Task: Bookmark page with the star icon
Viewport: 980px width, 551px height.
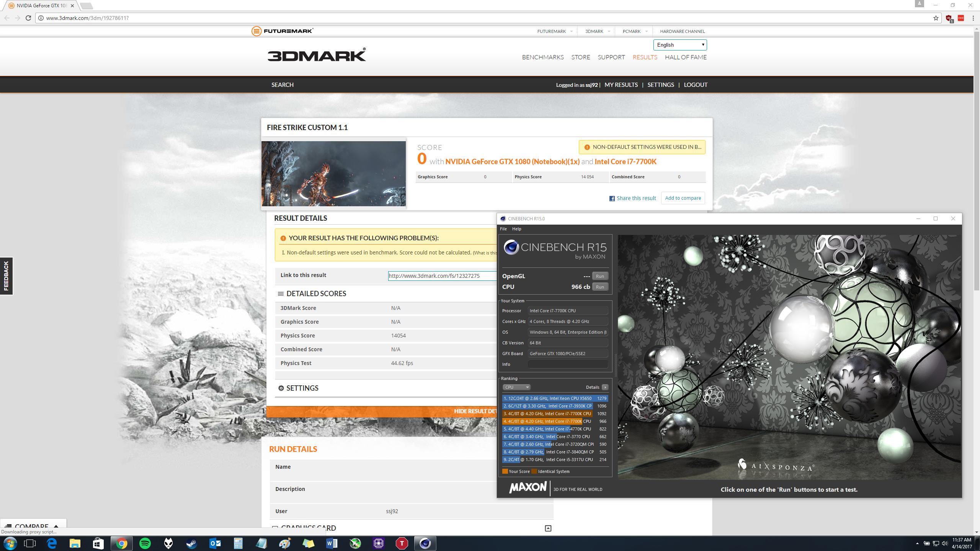Action: 936,18
